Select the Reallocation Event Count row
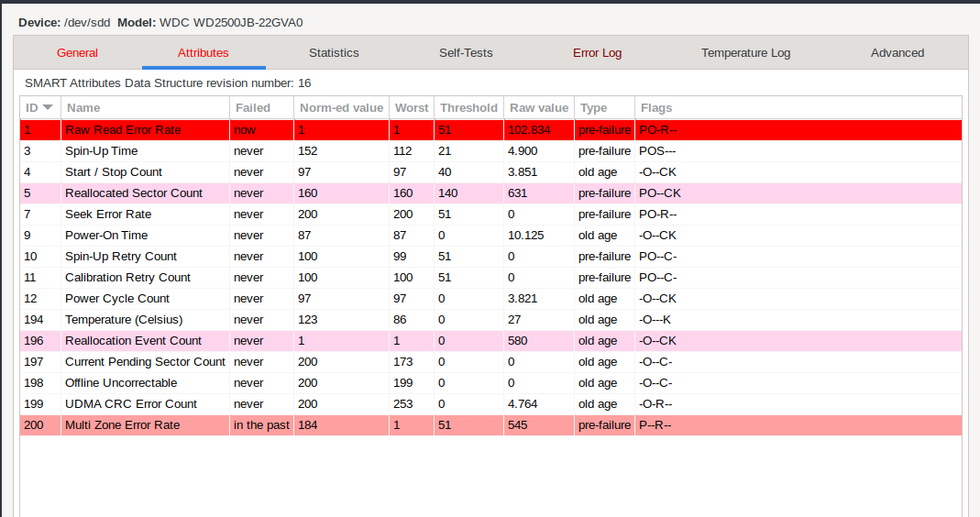Viewport: 980px width, 517px height. (490, 341)
